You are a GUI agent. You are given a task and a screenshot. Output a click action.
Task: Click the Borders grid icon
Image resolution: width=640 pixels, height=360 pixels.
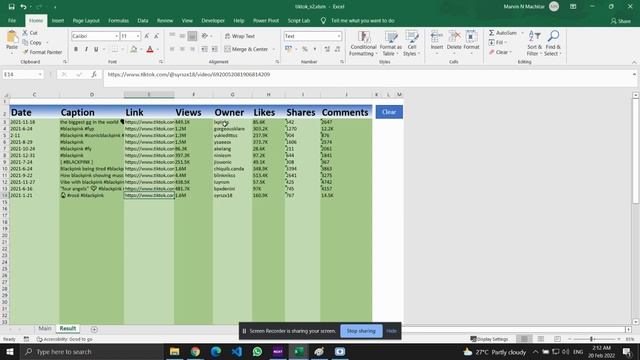click(115, 49)
